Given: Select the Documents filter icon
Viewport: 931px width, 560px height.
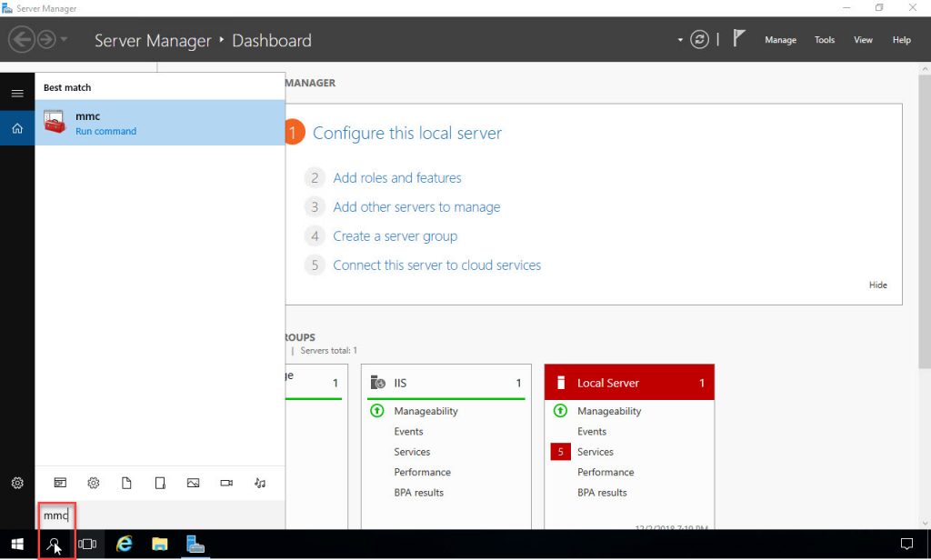Looking at the screenshot, I should 126,483.
